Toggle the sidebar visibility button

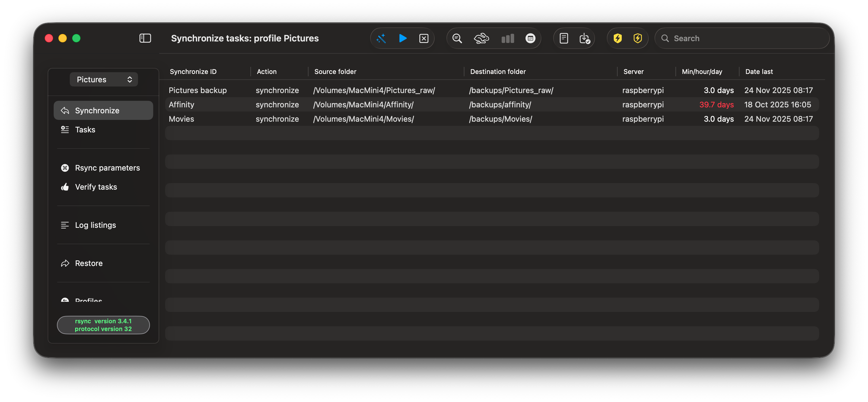tap(145, 38)
